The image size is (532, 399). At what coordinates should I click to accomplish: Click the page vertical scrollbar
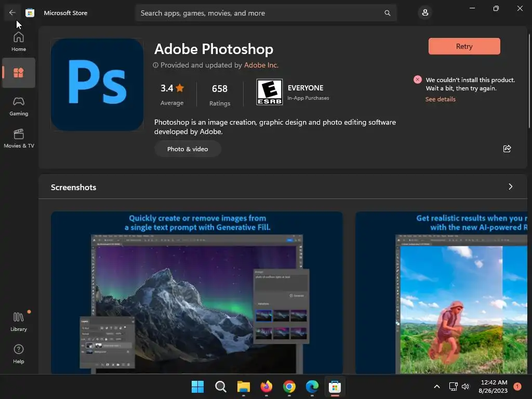click(x=529, y=81)
